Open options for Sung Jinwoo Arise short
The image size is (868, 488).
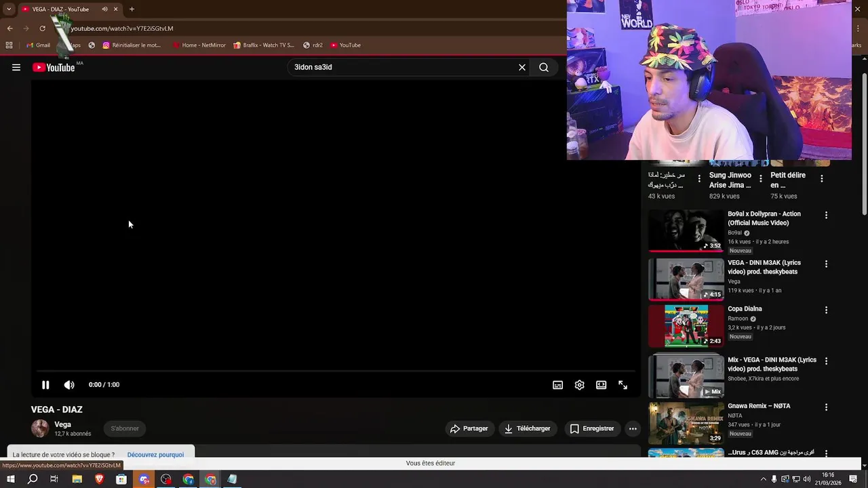(760, 179)
